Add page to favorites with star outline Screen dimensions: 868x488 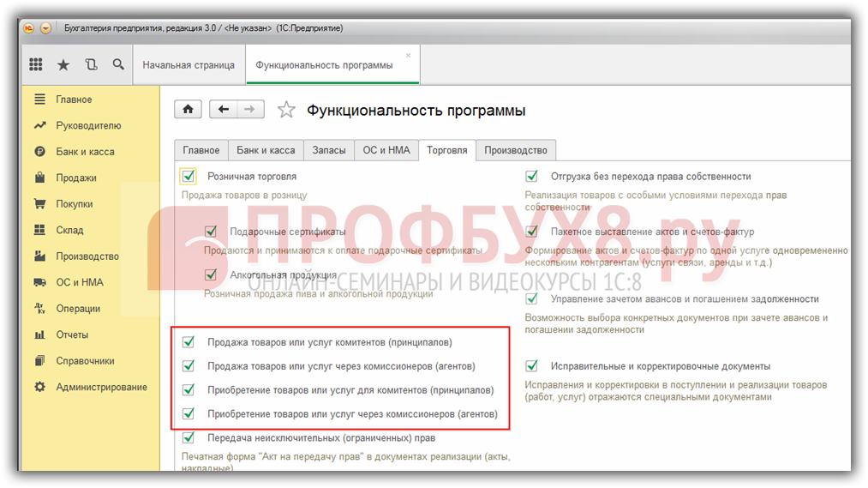click(x=287, y=110)
